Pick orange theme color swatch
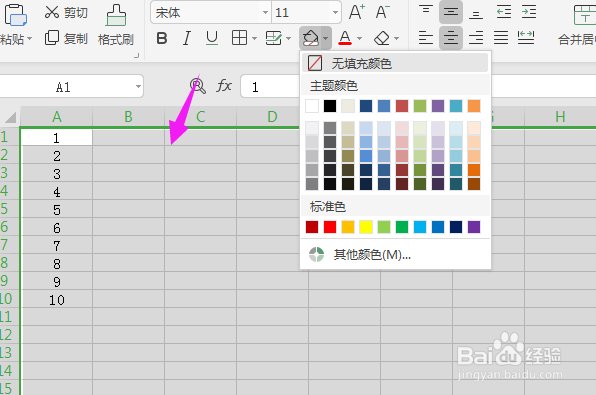Screen dimensions: 596x395 [x=474, y=106]
